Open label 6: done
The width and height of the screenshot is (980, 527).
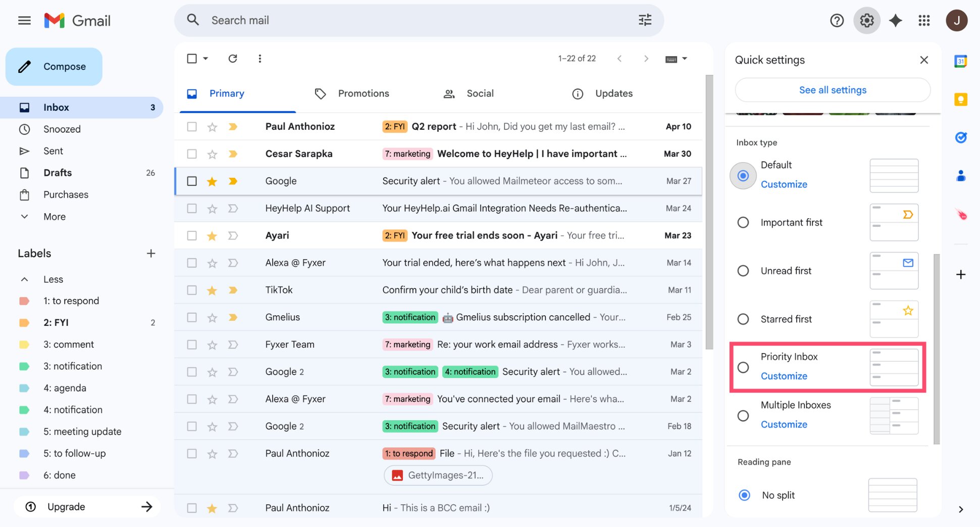point(60,475)
